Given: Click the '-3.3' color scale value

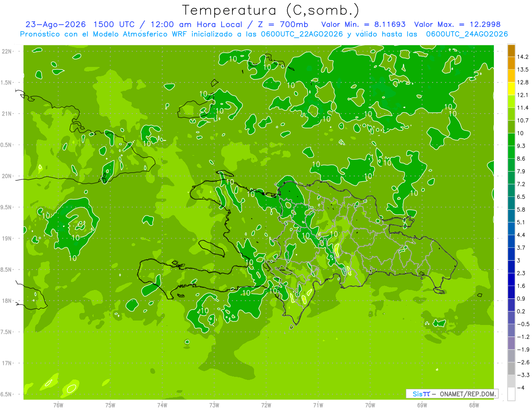Looking at the screenshot, I should [523, 375].
